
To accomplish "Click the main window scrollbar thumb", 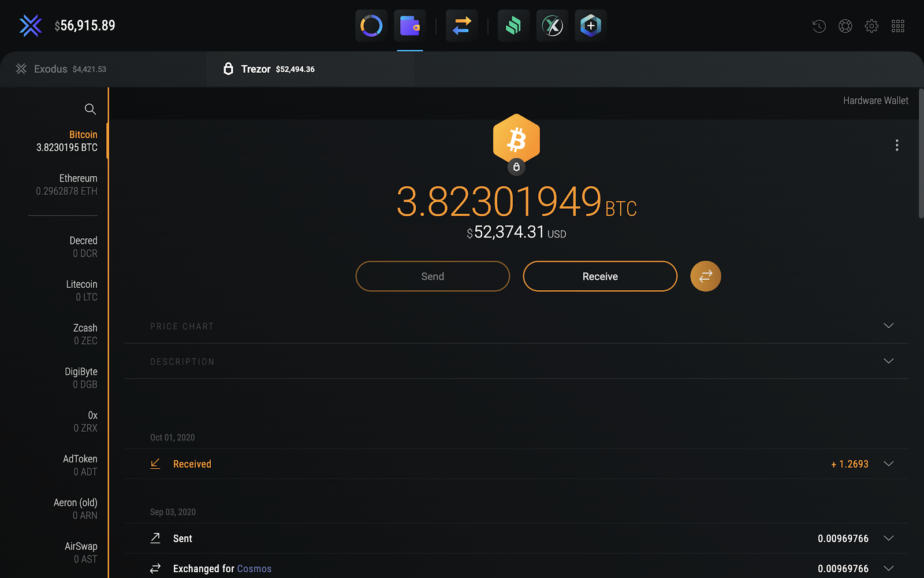I will pyautogui.click(x=921, y=154).
